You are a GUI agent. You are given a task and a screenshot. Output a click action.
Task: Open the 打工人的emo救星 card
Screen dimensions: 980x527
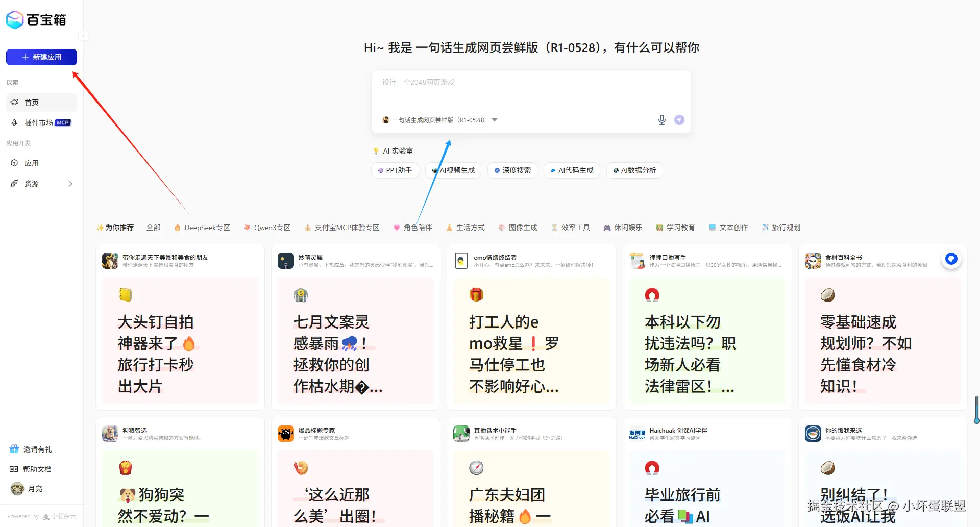coord(531,341)
